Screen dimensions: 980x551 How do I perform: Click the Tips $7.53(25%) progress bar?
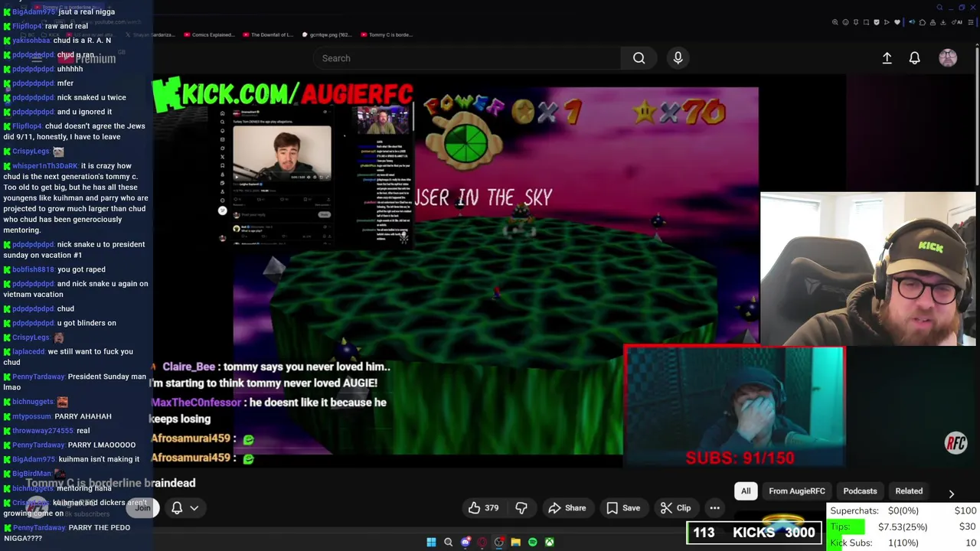pyautogui.click(x=903, y=527)
